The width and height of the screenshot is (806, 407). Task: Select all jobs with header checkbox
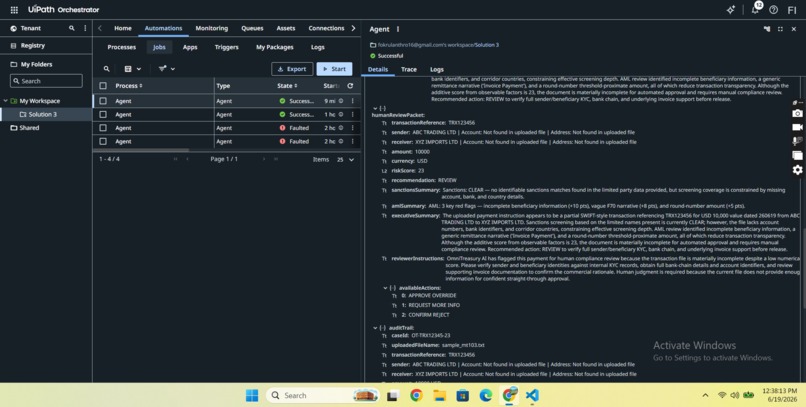click(103, 86)
